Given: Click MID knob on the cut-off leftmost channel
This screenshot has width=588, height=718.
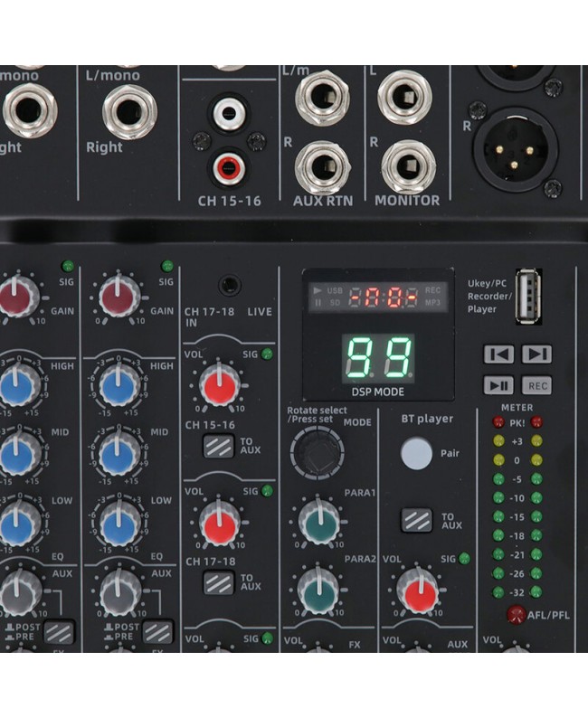Looking at the screenshot, I should 19,454.
